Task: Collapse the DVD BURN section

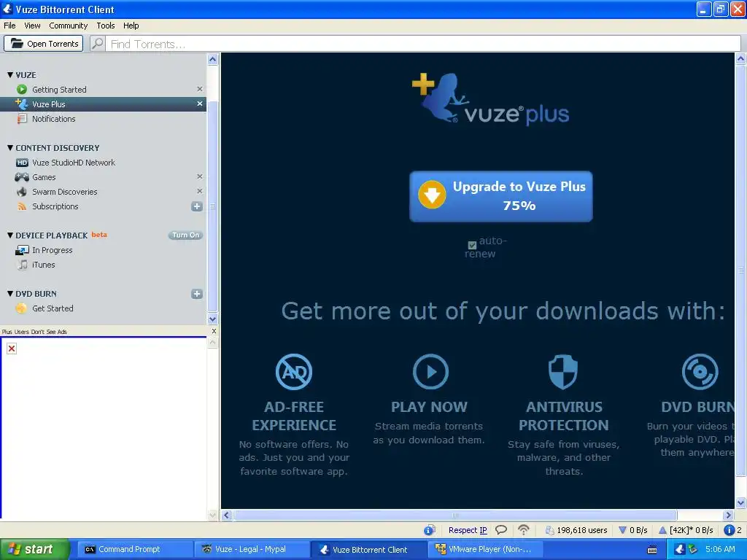Action: pos(10,294)
